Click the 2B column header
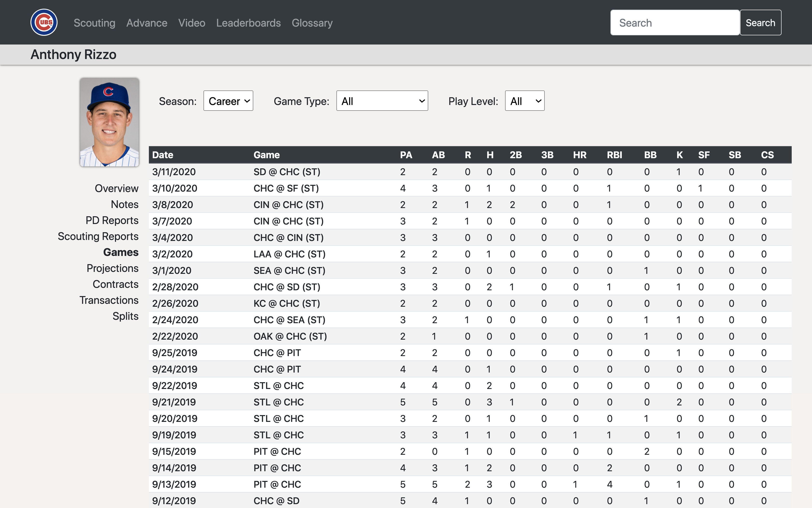 [x=516, y=155]
